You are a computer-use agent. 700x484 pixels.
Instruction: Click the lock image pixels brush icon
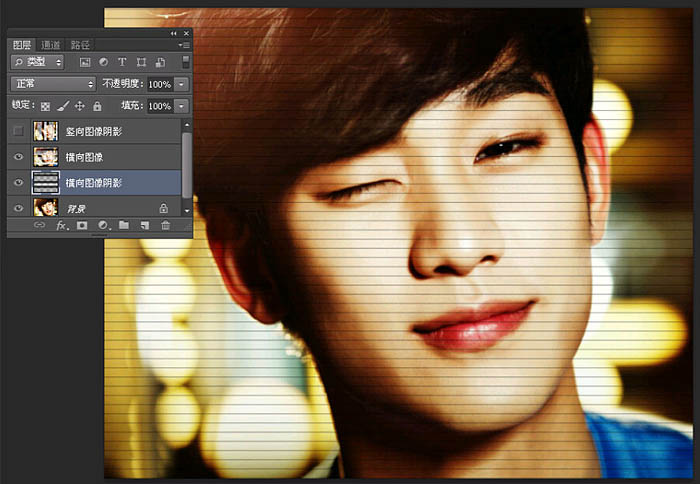(63, 106)
